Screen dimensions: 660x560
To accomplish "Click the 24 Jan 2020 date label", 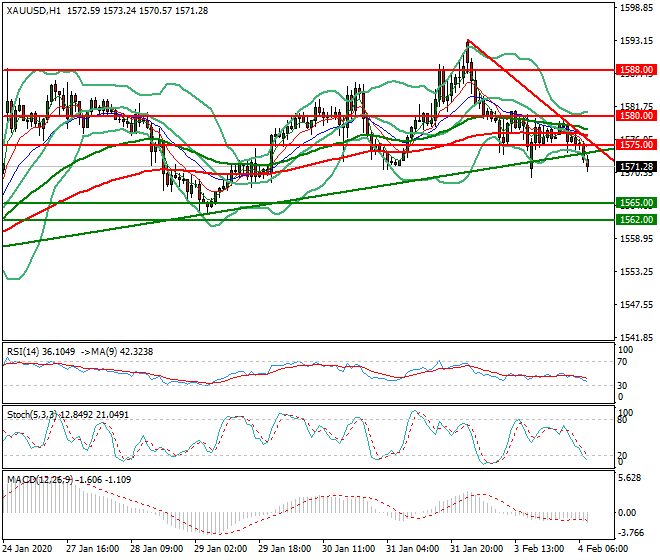I will tap(27, 549).
